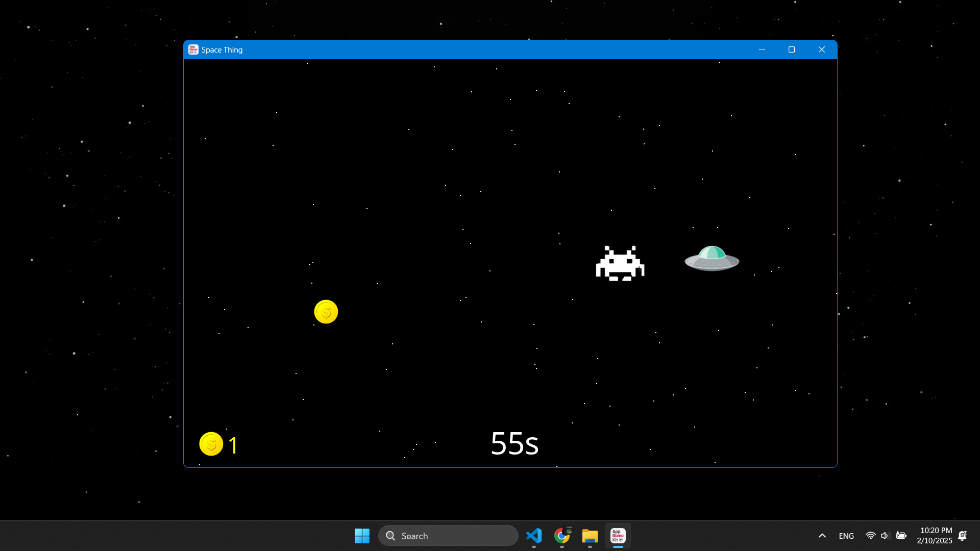Click the white space invader alien
This screenshot has height=551, width=980.
click(x=620, y=263)
